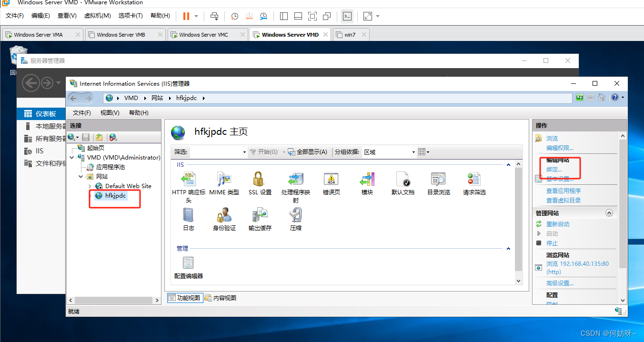This screenshot has width=644, height=342.
Task: Open the 视图(V) menu in IIS Manager
Action: point(110,113)
